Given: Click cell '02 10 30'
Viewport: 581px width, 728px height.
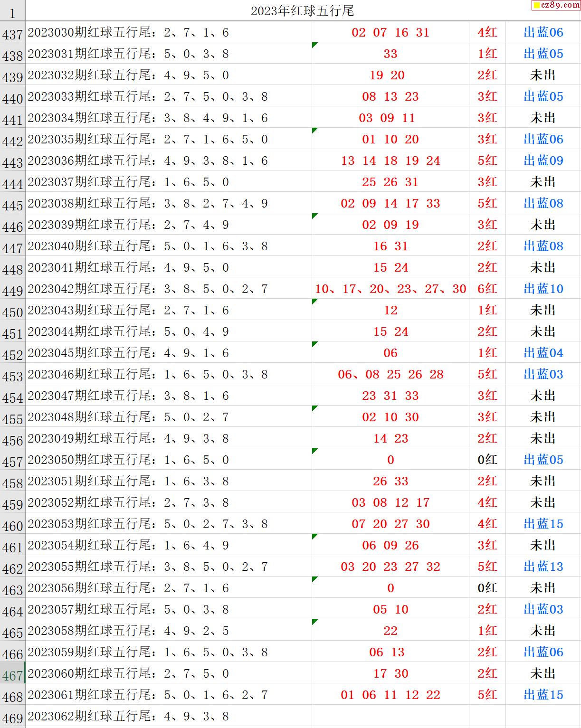Looking at the screenshot, I should point(391,417).
